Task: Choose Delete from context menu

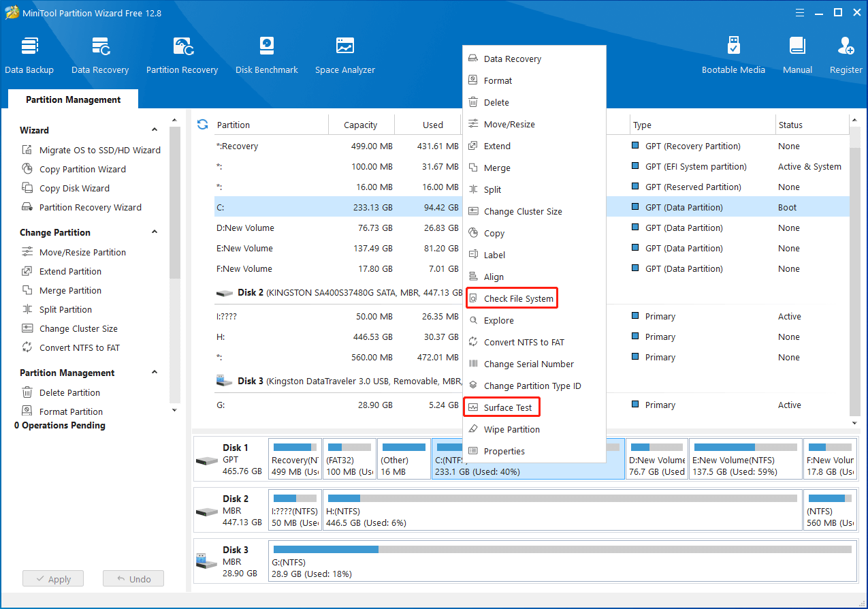Action: pyautogui.click(x=534, y=102)
